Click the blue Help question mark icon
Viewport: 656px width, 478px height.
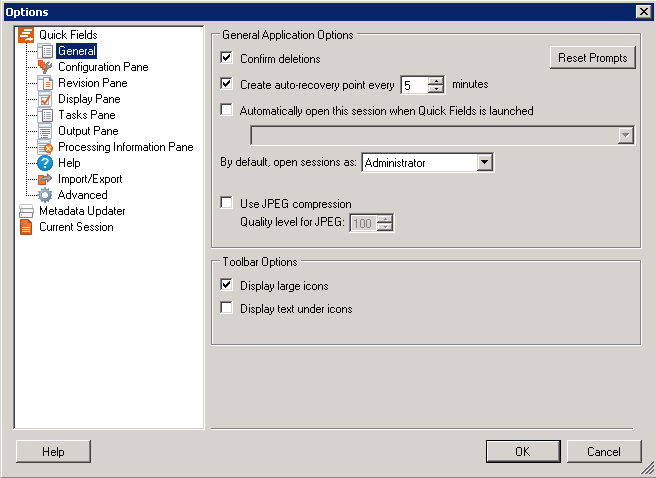45,163
